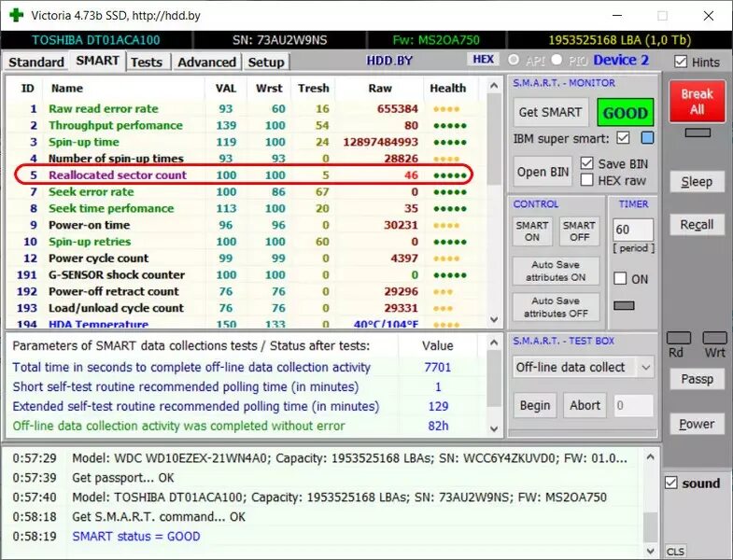Click the test parameters list down arrow
The width and height of the screenshot is (733, 560).
click(494, 428)
